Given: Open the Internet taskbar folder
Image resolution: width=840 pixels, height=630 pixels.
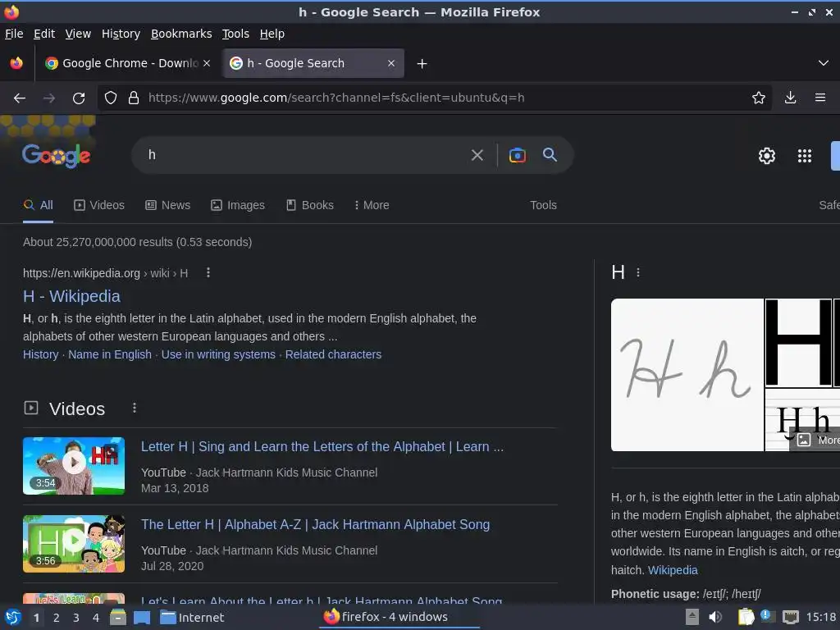Looking at the screenshot, I should (x=192, y=617).
